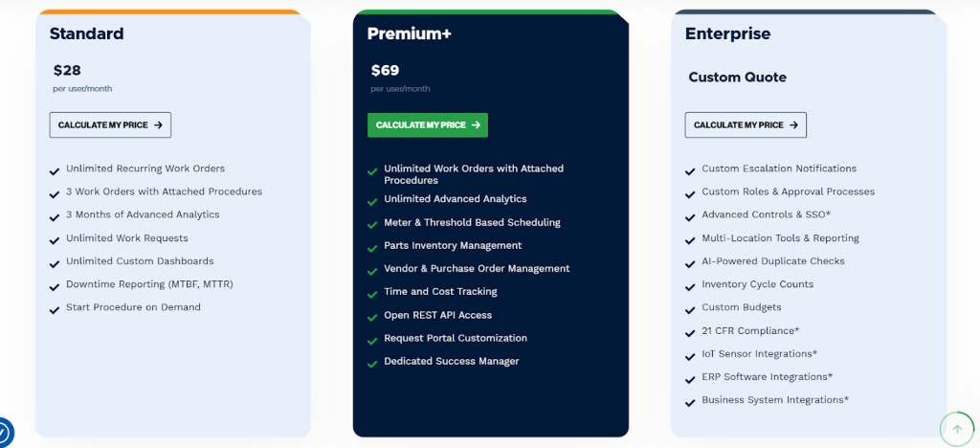This screenshot has height=448, width=980.
Task: Click checkmark next to Open REST API Access
Action: tap(372, 317)
